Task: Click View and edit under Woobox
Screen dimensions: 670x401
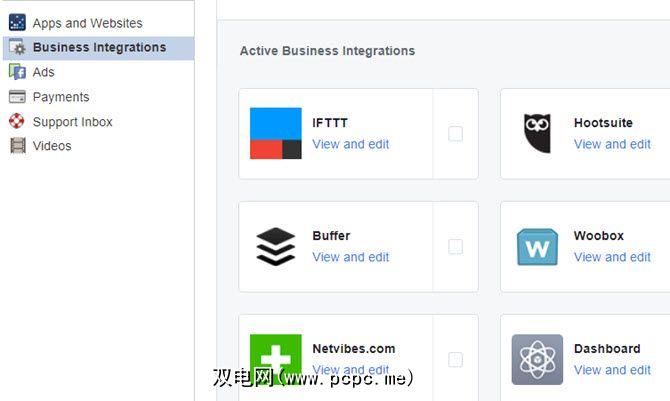Action: [612, 257]
